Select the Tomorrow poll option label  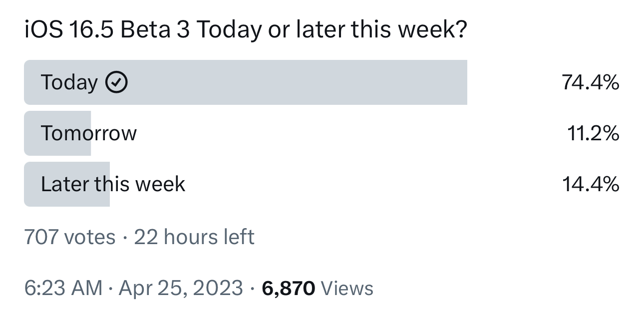pos(89,133)
